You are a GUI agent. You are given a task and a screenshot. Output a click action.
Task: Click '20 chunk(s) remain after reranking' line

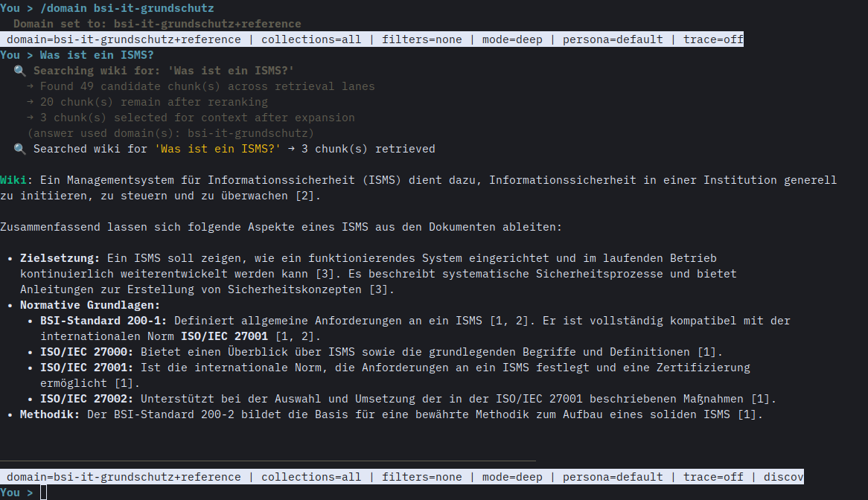click(147, 103)
